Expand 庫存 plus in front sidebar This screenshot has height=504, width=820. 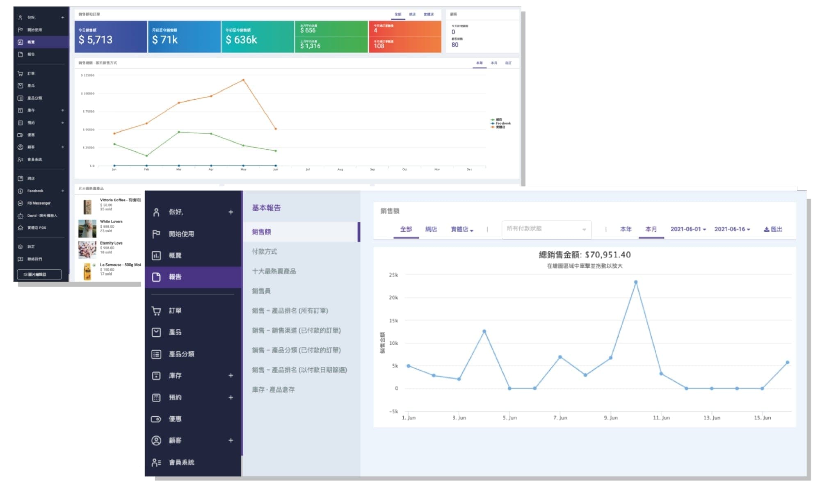point(231,376)
